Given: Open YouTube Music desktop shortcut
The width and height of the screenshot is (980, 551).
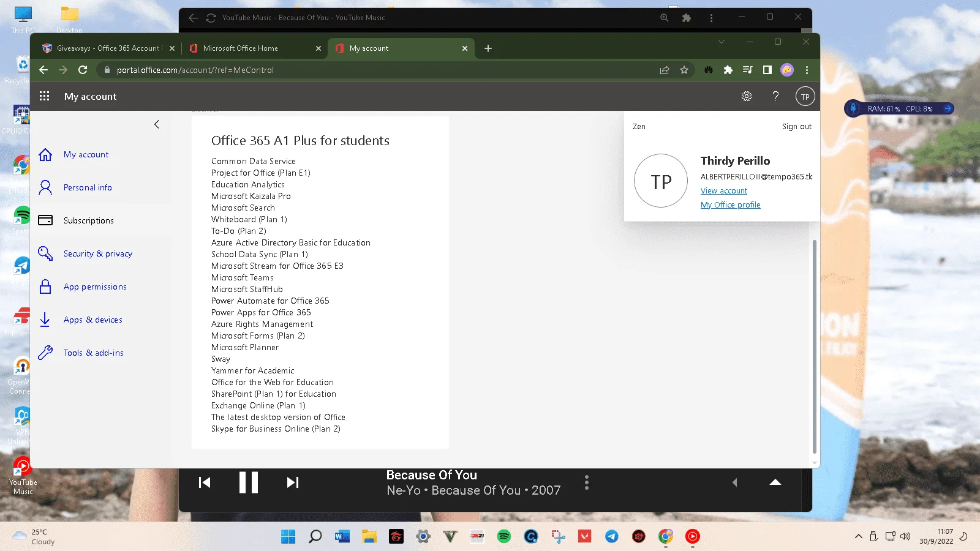Looking at the screenshot, I should (x=23, y=476).
